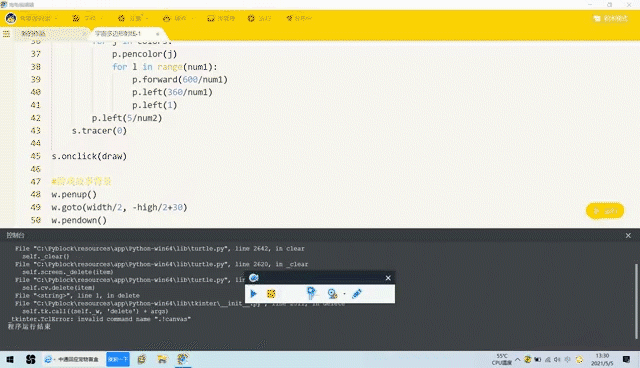Open the Windows Start menu
Image resolution: width=640 pixels, height=368 pixels.
click(10, 359)
